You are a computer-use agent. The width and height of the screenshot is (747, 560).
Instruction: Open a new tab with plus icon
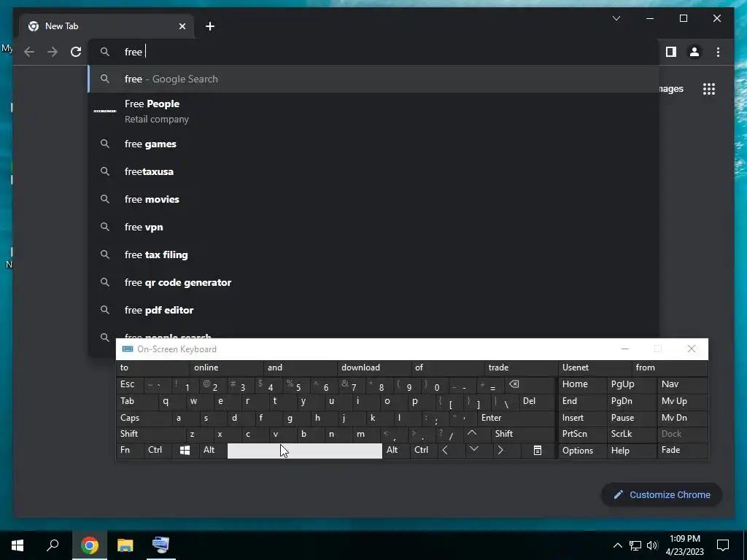point(210,26)
